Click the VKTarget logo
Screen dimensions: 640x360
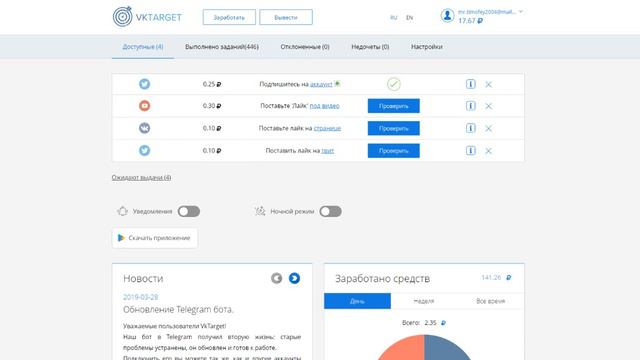147,17
